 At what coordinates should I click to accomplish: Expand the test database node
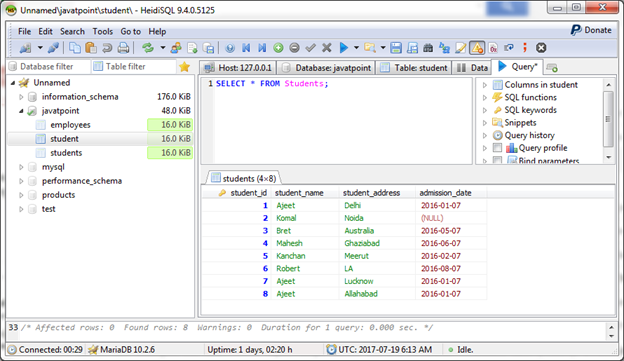coord(21,209)
